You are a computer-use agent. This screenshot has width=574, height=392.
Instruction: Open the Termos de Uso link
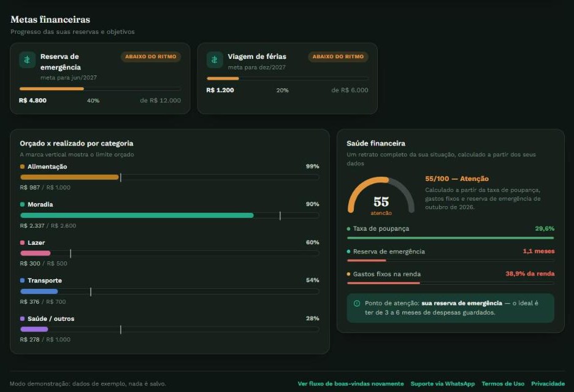point(503,383)
